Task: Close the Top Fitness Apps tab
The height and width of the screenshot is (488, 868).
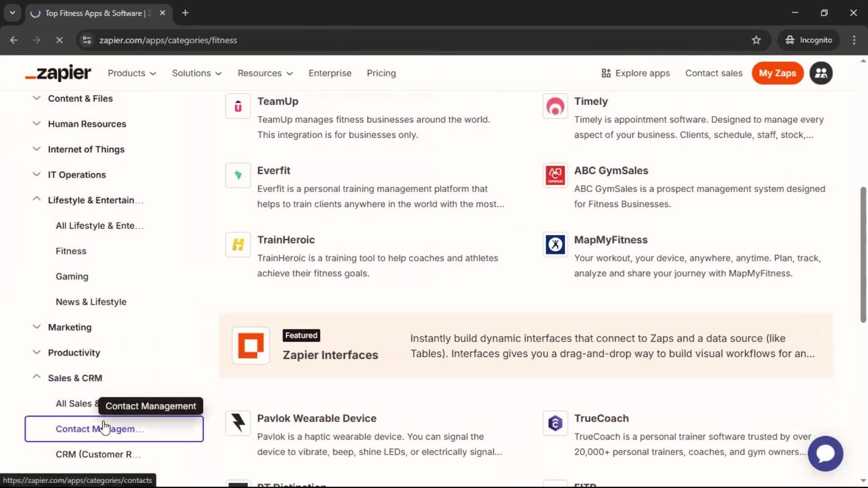Action: [x=163, y=13]
